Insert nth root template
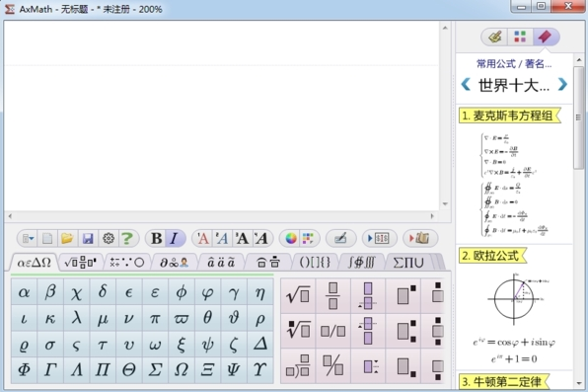The image size is (588, 392). click(x=298, y=331)
